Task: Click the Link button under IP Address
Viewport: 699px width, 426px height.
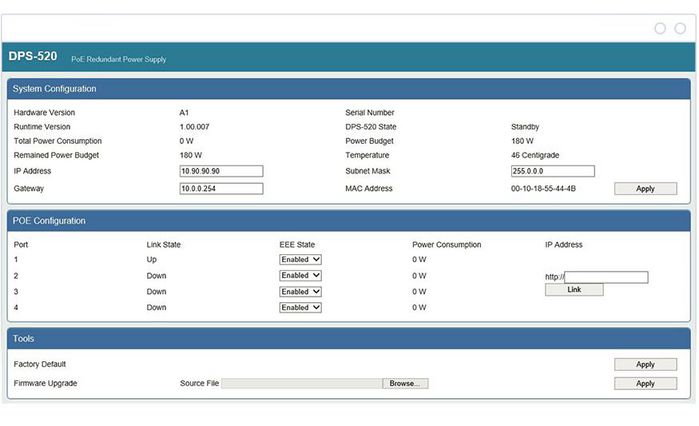Action: coord(574,290)
